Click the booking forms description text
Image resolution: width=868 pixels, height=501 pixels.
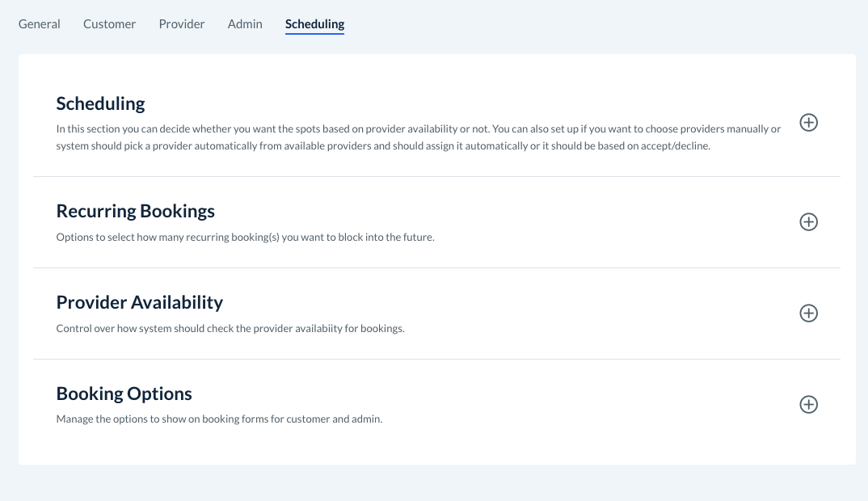click(x=218, y=420)
